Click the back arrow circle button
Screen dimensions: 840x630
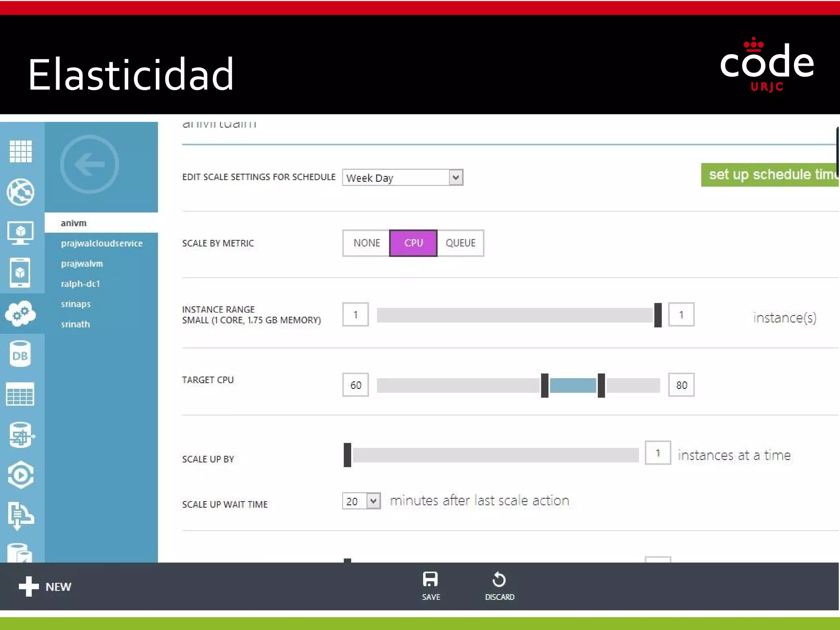point(89,164)
